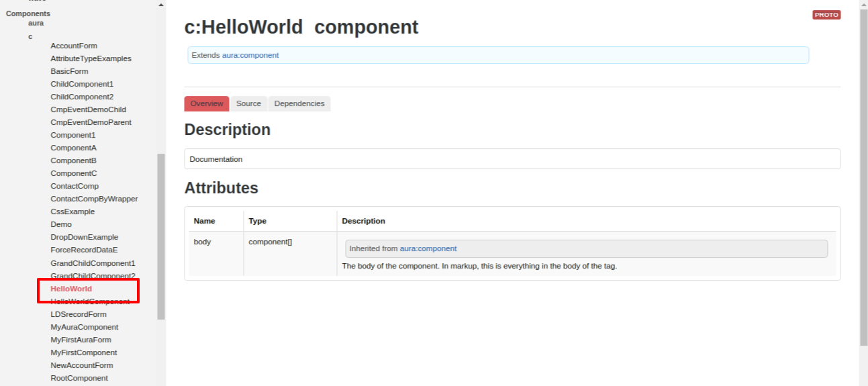Open aura:component link in Extends box
This screenshot has height=386, width=868.
coord(250,55)
